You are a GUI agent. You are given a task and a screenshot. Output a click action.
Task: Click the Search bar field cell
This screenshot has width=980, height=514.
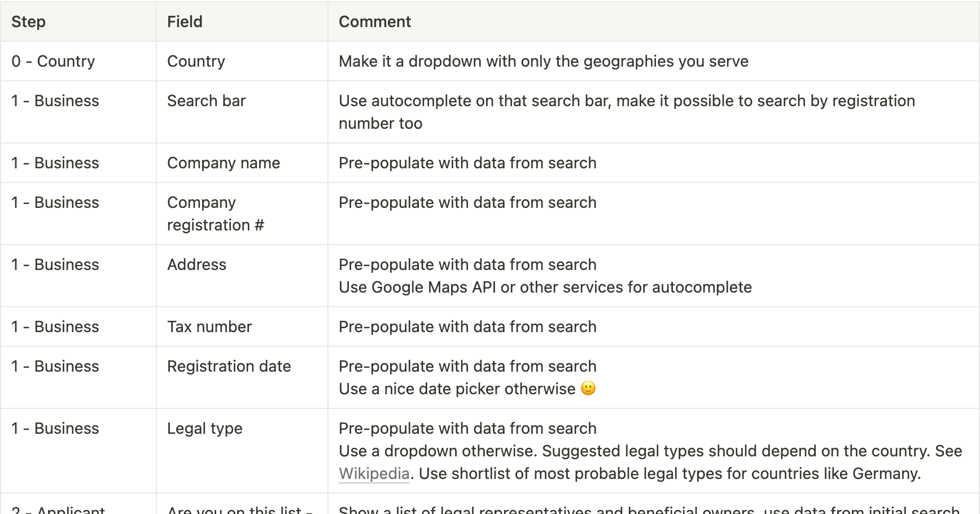(x=242, y=112)
